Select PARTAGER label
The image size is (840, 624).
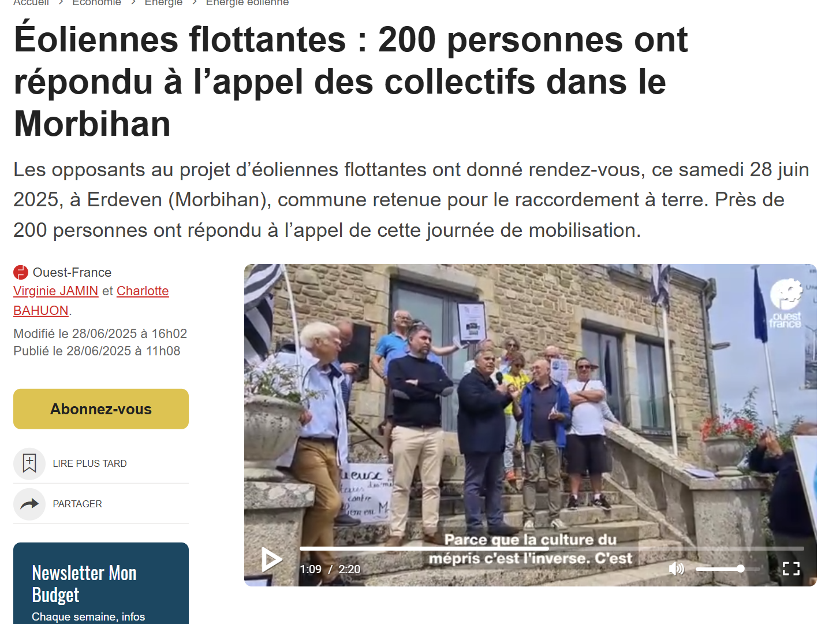tap(77, 504)
